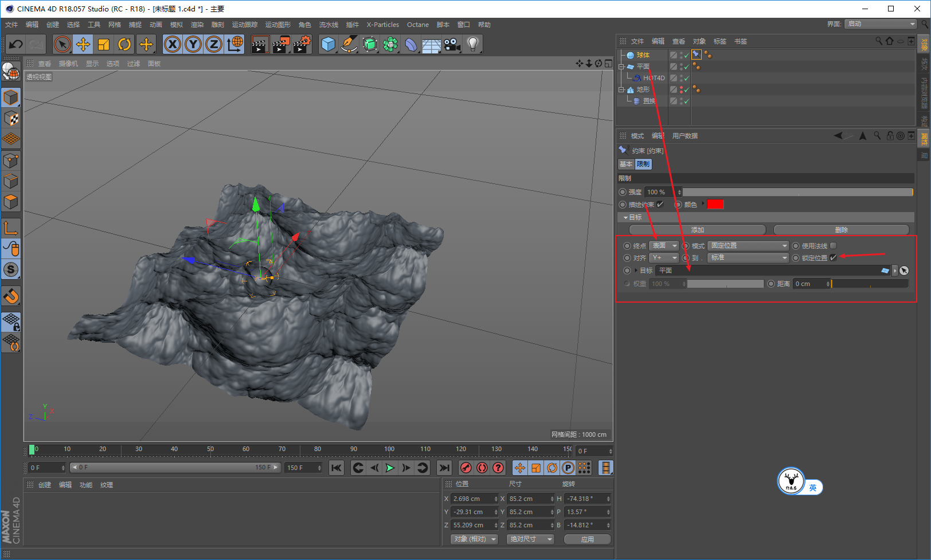Open the 文件 main menu
The height and width of the screenshot is (560, 931).
point(11,25)
